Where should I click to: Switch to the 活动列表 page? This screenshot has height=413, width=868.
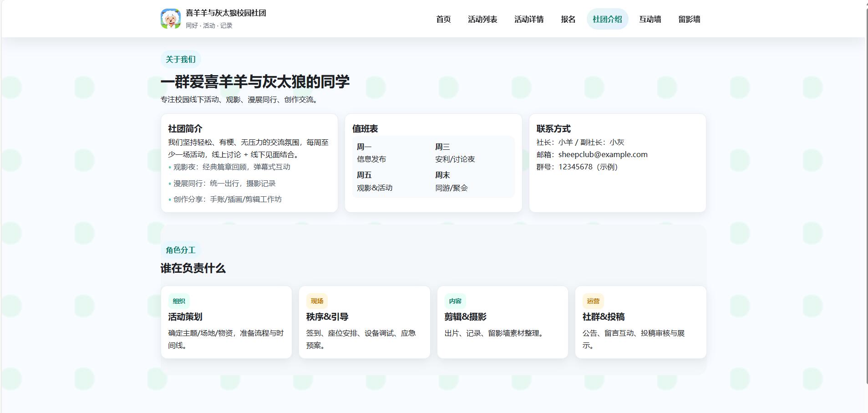[x=482, y=20]
